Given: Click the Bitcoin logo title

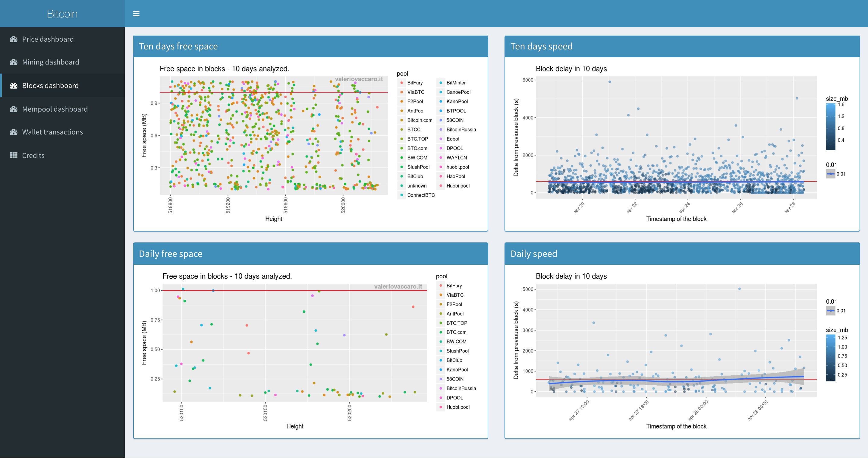Looking at the screenshot, I should coord(62,14).
